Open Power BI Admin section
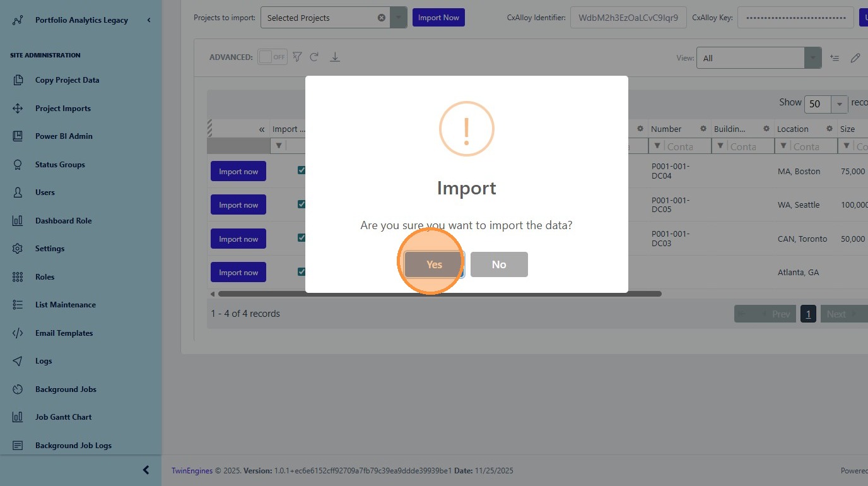 [x=64, y=136]
